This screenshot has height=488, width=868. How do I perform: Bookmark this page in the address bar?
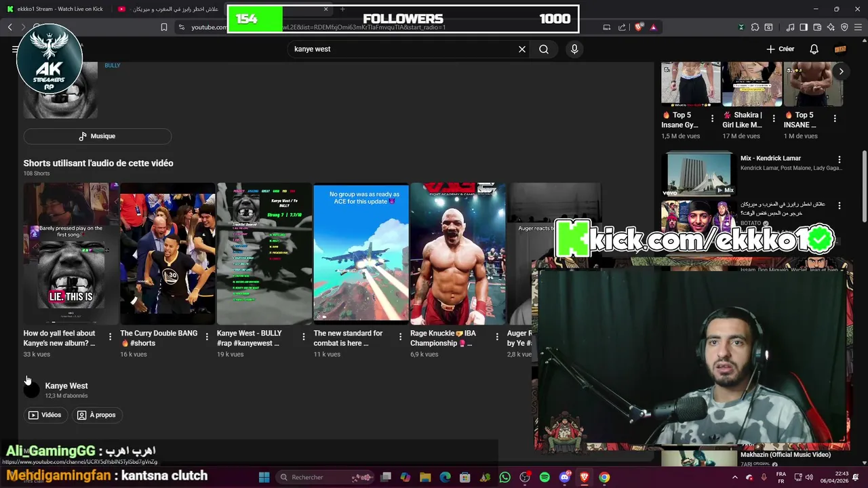coord(164,27)
